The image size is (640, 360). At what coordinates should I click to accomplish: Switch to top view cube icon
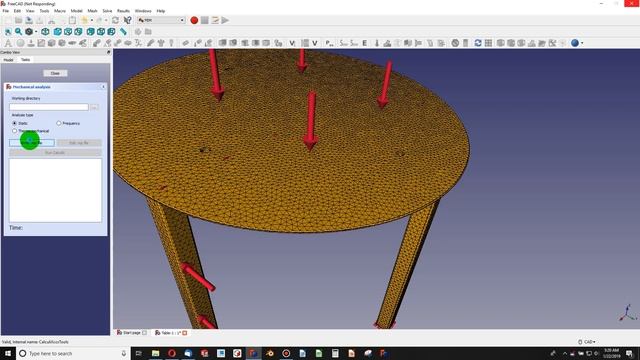(x=68, y=31)
